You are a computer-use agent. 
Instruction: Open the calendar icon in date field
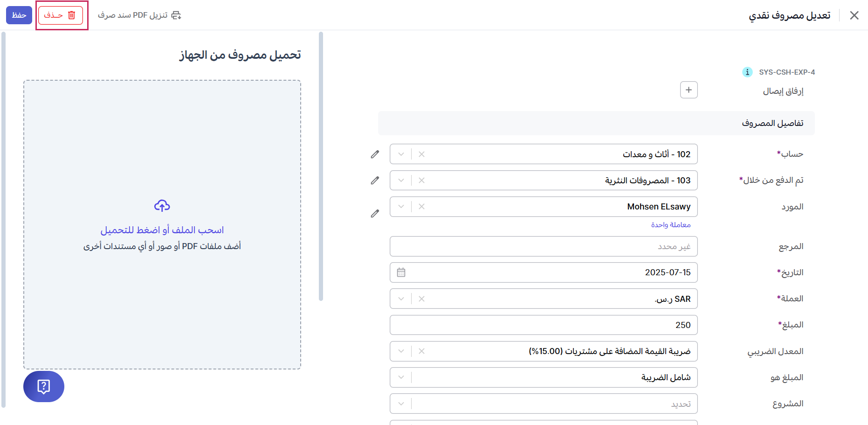pos(401,272)
